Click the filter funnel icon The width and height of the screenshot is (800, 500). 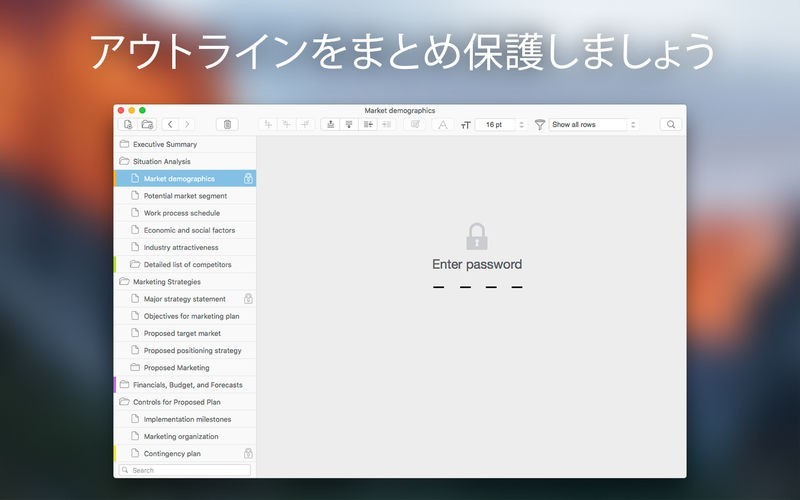(x=540, y=125)
